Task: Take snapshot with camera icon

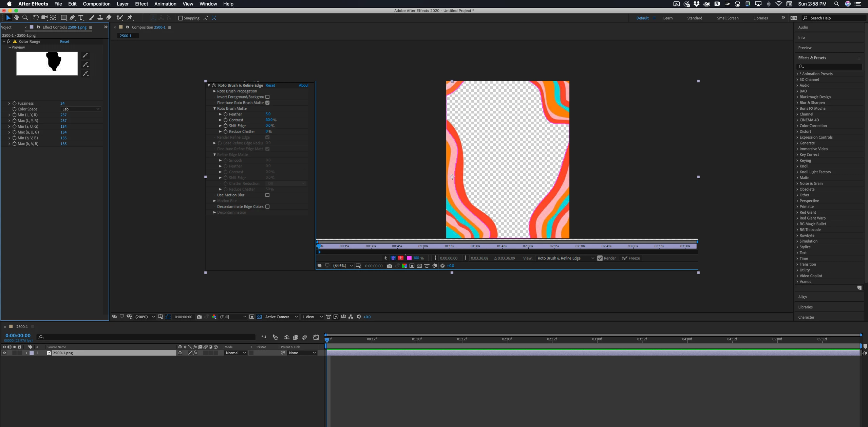Action: tap(199, 317)
